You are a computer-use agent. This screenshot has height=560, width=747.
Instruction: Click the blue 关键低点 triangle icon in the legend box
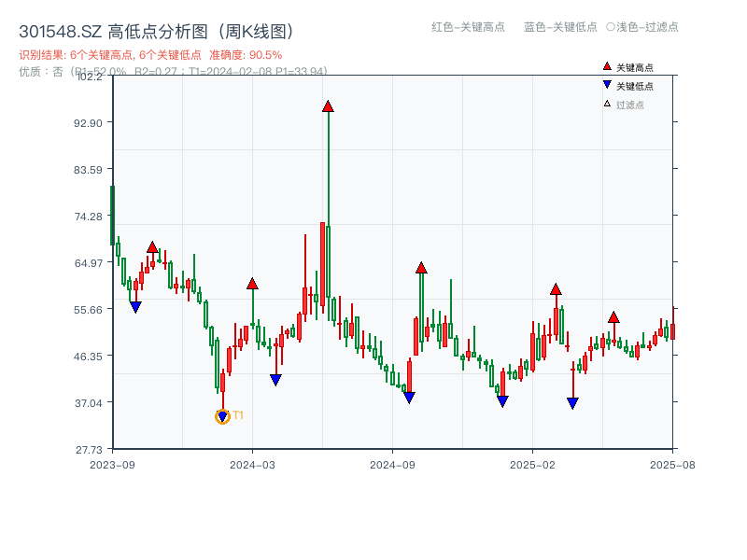pyautogui.click(x=605, y=85)
